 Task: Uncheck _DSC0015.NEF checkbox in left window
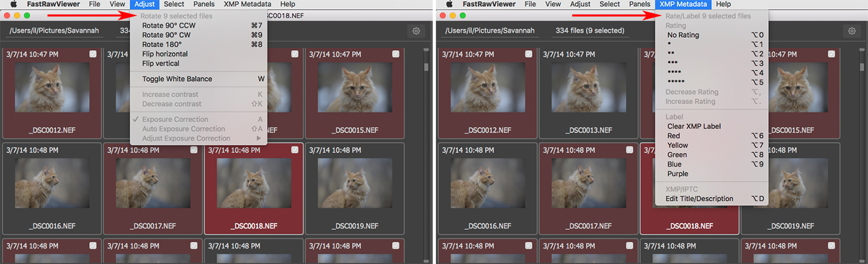396,55
